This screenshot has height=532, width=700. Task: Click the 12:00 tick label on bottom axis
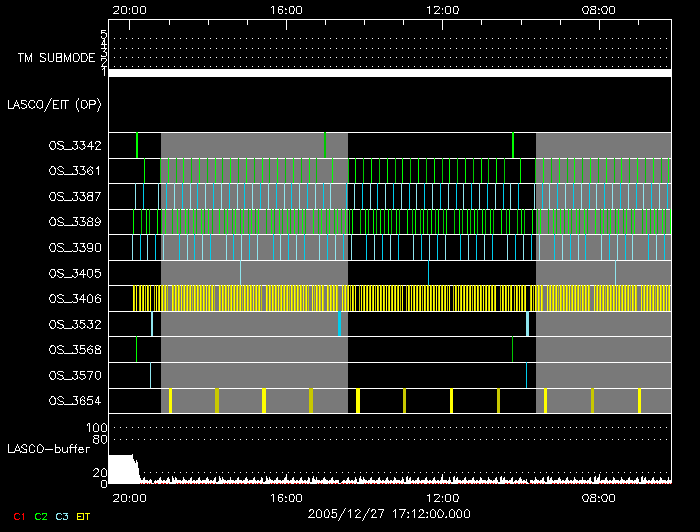(442, 496)
